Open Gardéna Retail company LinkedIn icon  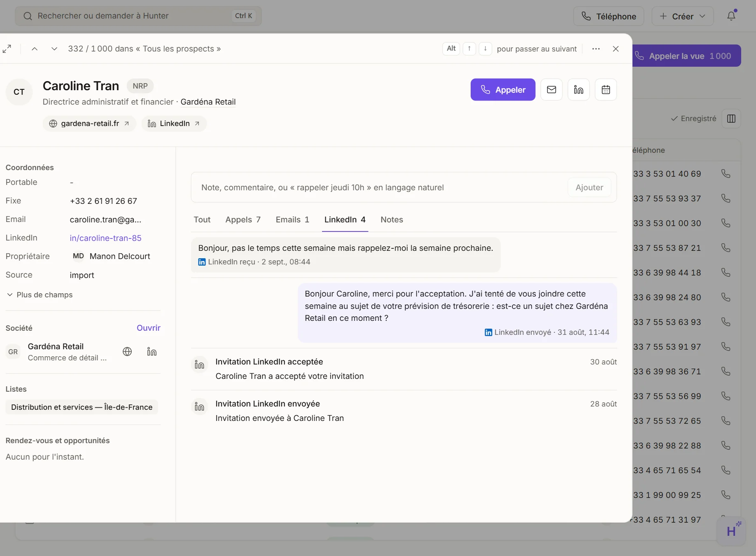coord(152,352)
